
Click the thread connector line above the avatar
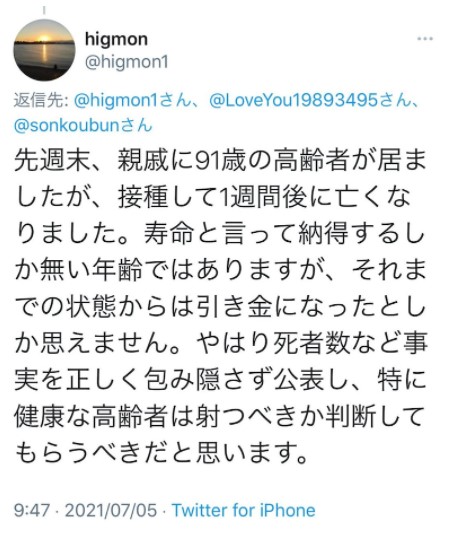tap(44, 11)
